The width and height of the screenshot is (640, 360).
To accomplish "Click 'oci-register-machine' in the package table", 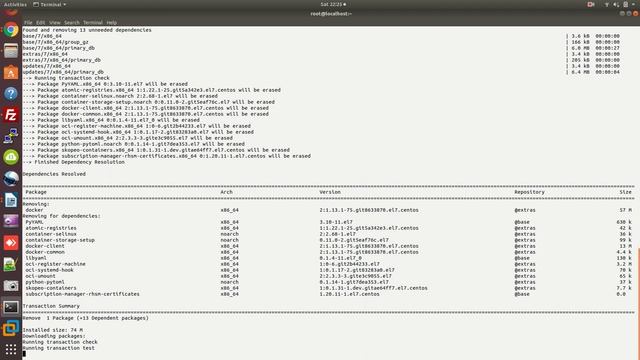I will tap(56, 264).
